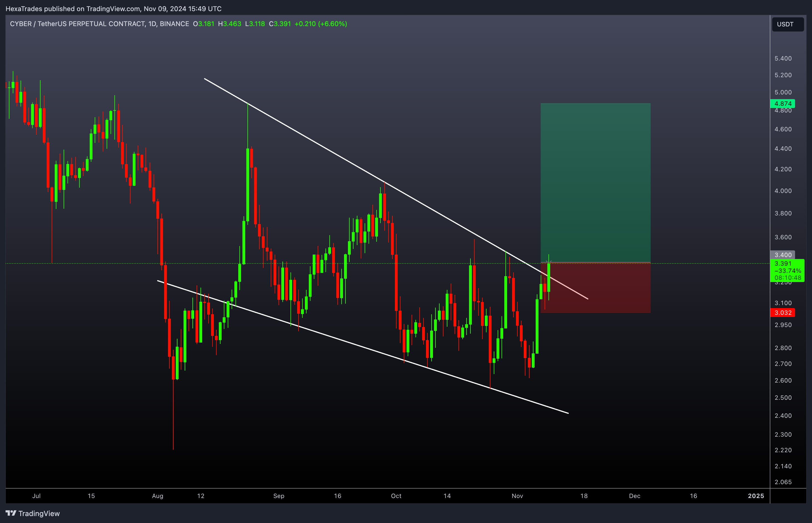Click the 2.500 price axis label
Screen dimensions: 812x523
click(783, 398)
